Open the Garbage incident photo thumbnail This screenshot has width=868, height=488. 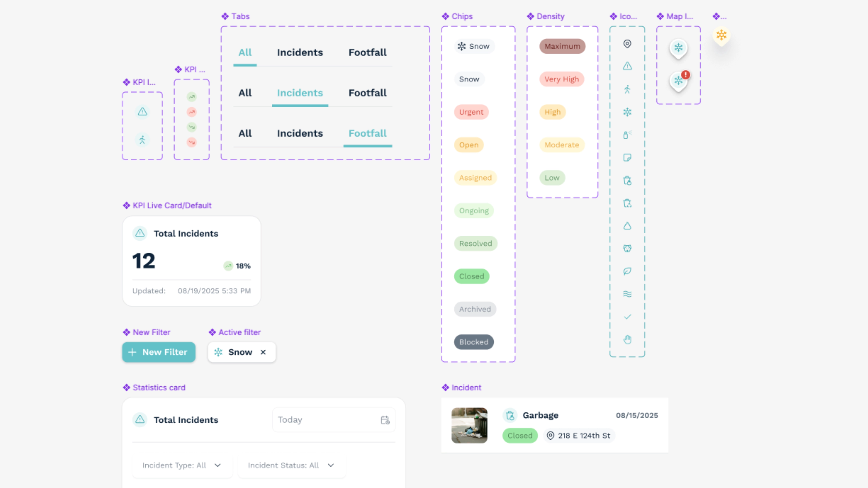pyautogui.click(x=469, y=425)
